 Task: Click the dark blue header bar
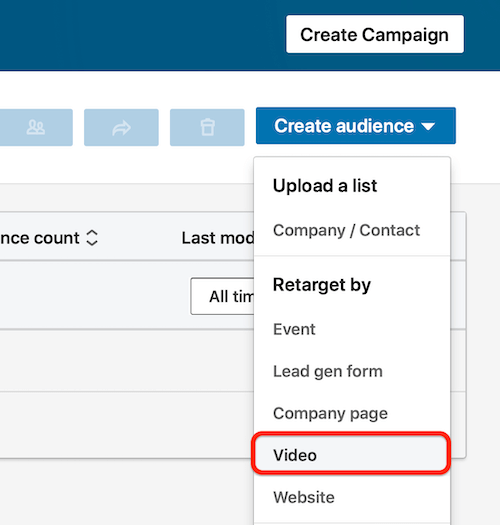[x=141, y=35]
